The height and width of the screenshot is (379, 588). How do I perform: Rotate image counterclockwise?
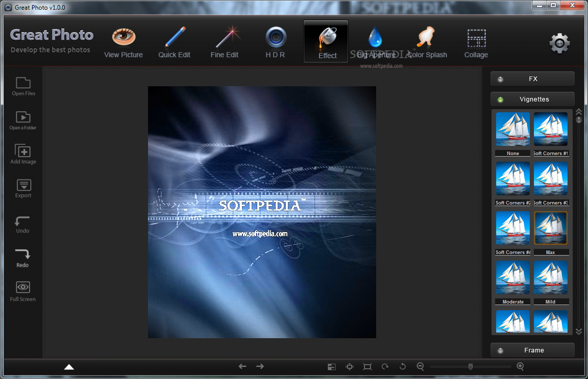coord(403,366)
